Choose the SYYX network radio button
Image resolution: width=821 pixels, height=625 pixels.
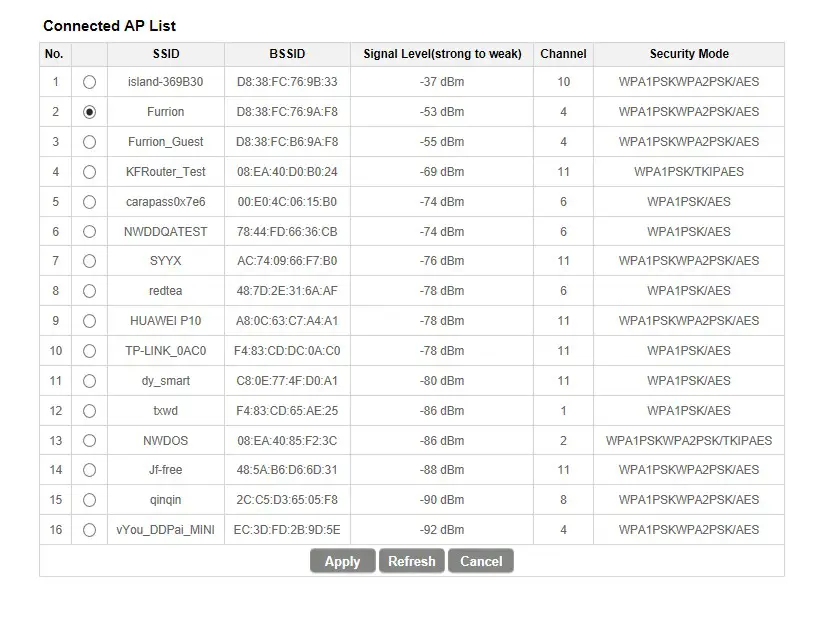(89, 261)
